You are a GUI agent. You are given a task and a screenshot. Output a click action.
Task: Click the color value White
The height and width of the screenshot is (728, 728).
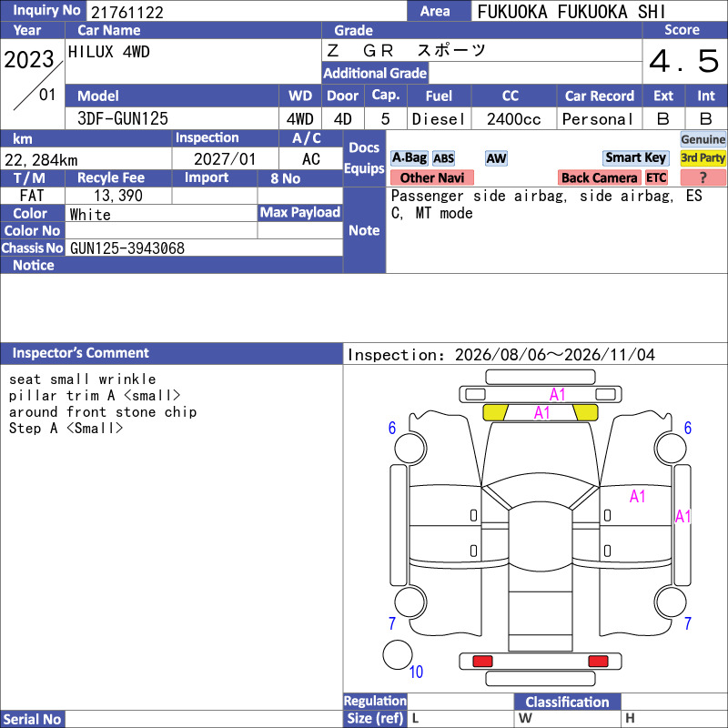[90, 215]
